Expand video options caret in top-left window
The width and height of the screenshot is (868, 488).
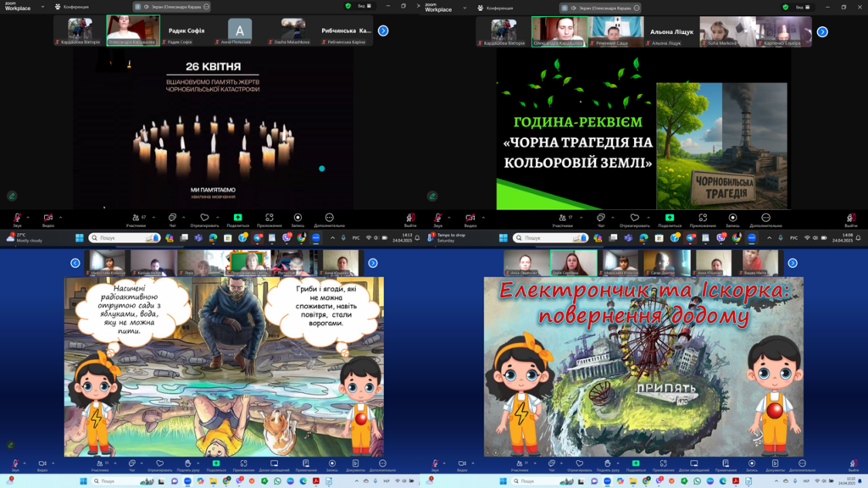pyautogui.click(x=60, y=217)
